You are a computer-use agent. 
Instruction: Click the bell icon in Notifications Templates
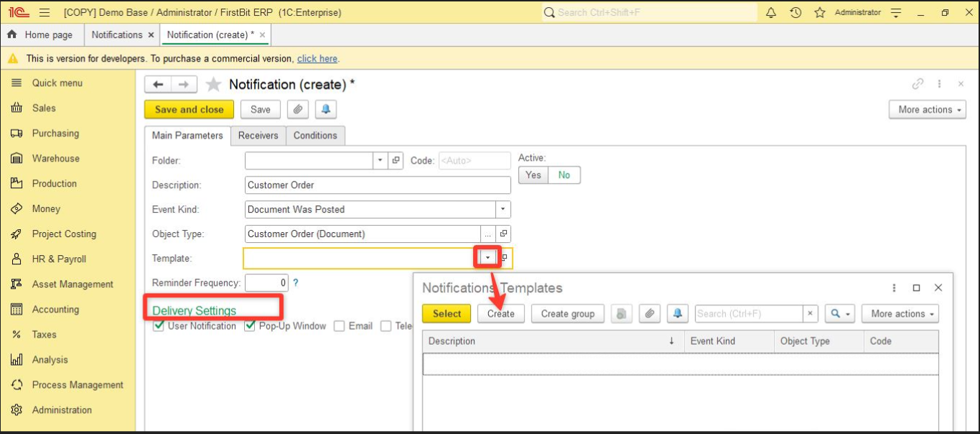pyautogui.click(x=677, y=313)
